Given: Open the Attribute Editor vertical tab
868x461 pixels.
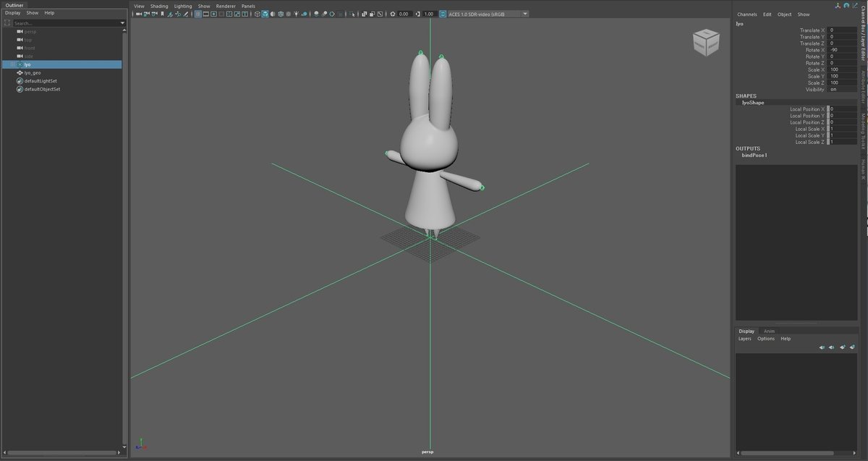Looking at the screenshot, I should pos(863,88).
